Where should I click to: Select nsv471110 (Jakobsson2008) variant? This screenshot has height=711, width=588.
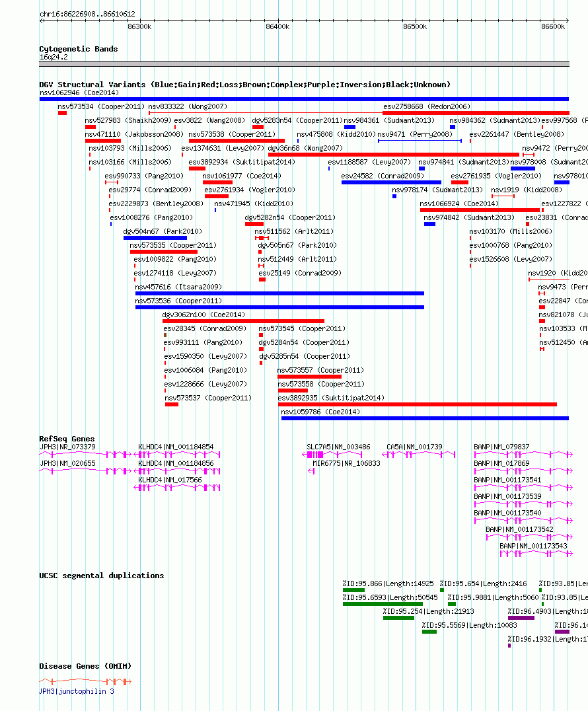click(134, 135)
